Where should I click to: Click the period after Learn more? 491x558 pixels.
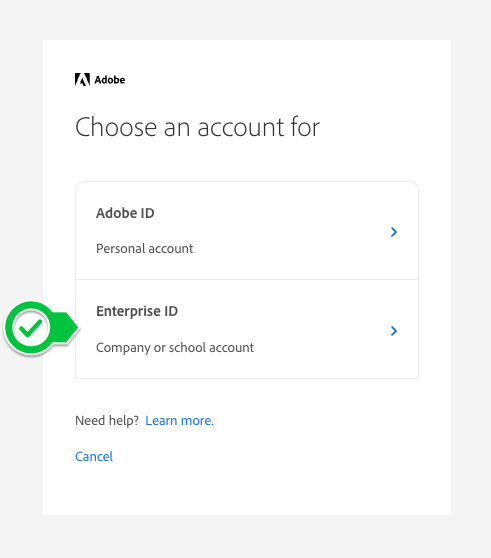212,424
